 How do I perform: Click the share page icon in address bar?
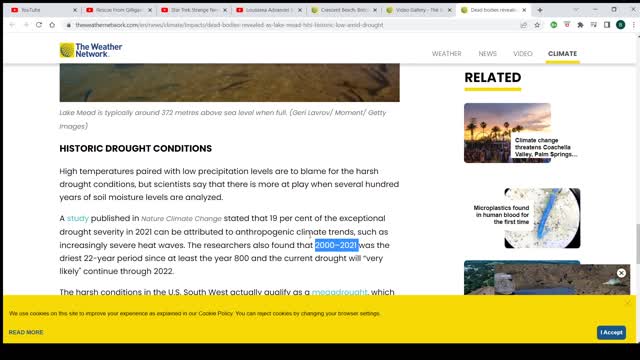click(x=524, y=25)
